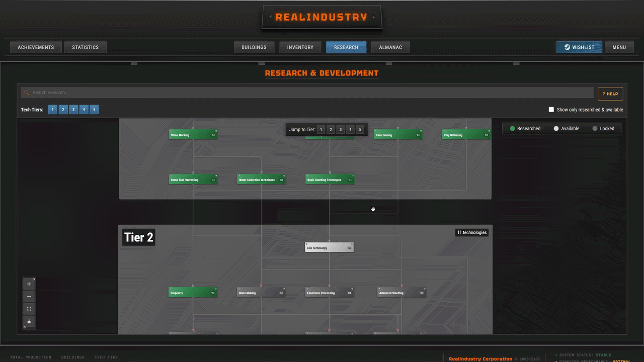This screenshot has height=362, width=644.
Task: Click the Realindustry Corporation footer text
Action: pyautogui.click(x=480, y=359)
